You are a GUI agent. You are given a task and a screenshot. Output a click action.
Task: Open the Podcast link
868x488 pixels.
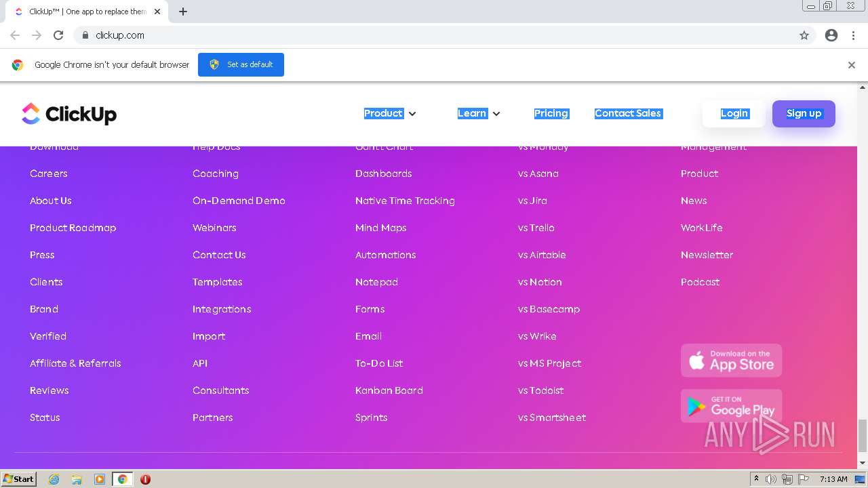[x=701, y=282]
